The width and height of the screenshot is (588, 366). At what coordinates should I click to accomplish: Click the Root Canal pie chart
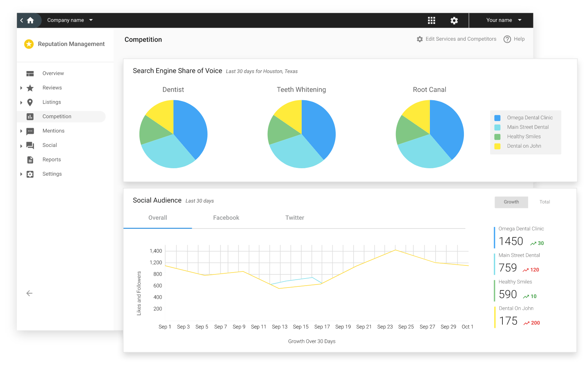430,134
